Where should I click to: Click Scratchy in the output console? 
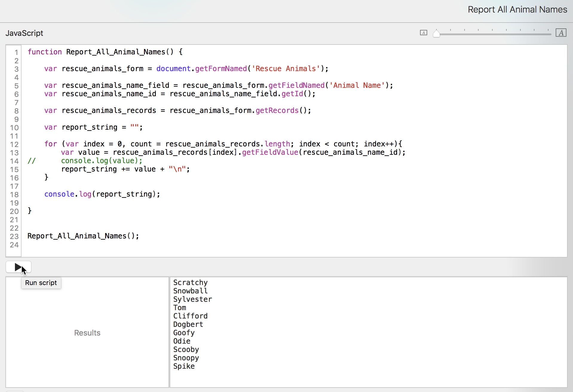click(x=190, y=283)
